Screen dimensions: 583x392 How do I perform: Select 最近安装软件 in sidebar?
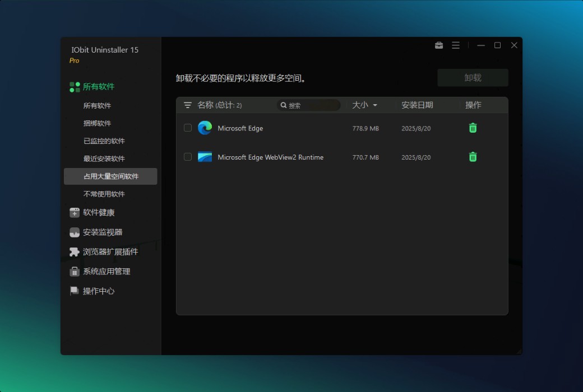point(104,158)
